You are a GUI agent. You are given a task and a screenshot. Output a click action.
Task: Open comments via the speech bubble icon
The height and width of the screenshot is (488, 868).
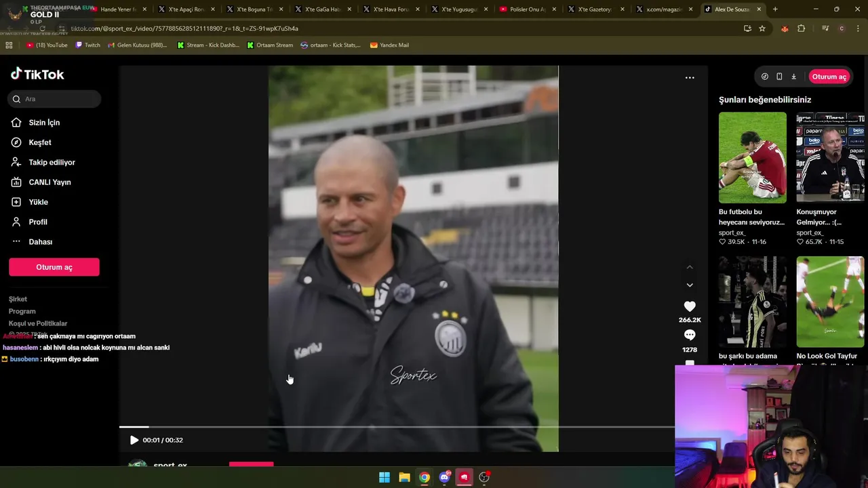(690, 335)
